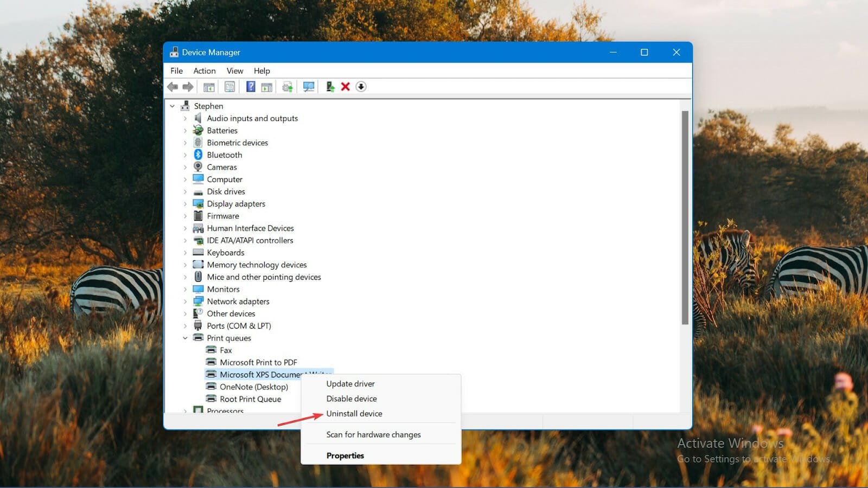Click the red X uninstall device icon
Screen dimensions: 868x488
coord(346,87)
